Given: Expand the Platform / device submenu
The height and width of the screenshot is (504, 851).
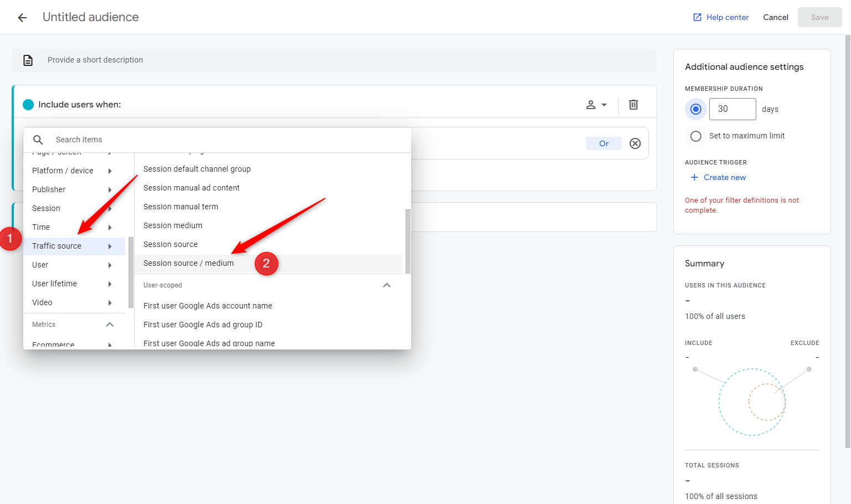Looking at the screenshot, I should coord(110,171).
